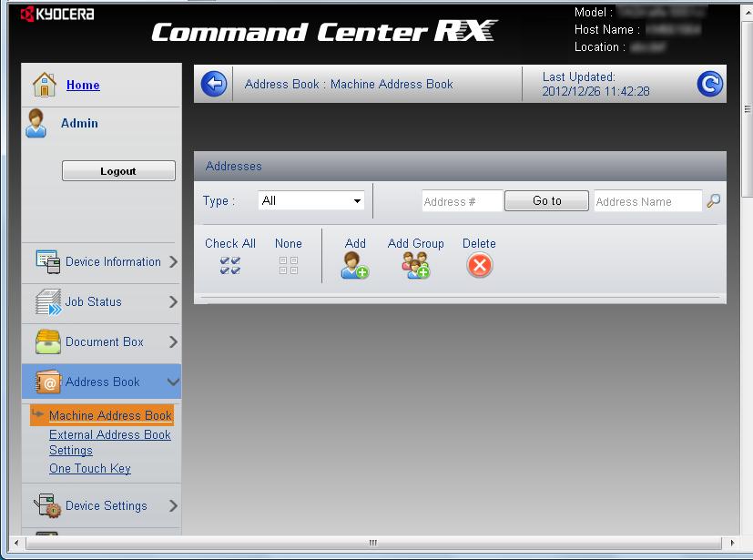This screenshot has width=753, height=560.
Task: Click the Device Information icon
Action: point(48,261)
